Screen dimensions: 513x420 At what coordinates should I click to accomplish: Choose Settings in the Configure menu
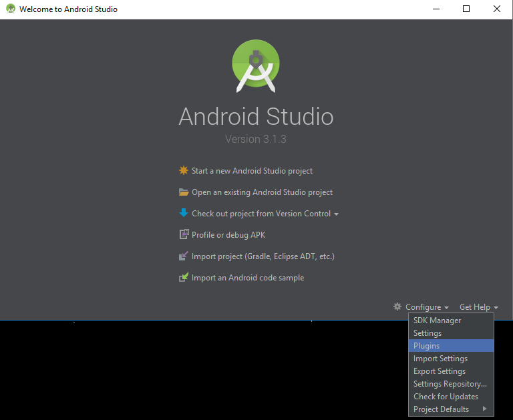click(451, 333)
